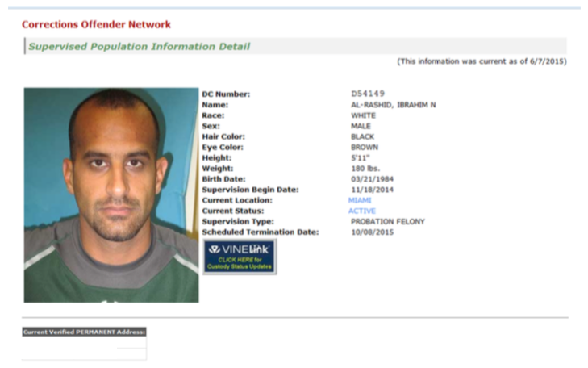Screen dimensions: 588x368
Task: Open the ACTIVE current status link
Action: point(362,211)
